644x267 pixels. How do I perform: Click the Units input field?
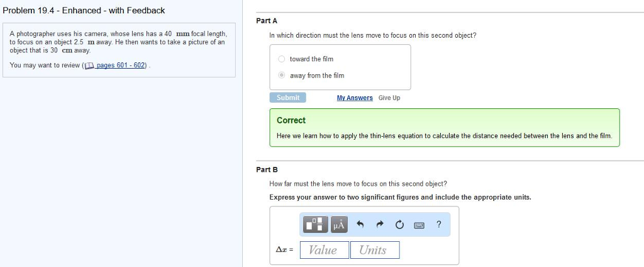pos(375,250)
